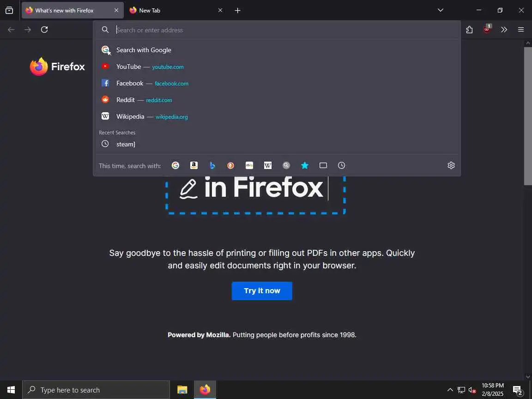Click the page vertical scrollbar thumb
This screenshot has height=399, width=532.
tap(528, 116)
